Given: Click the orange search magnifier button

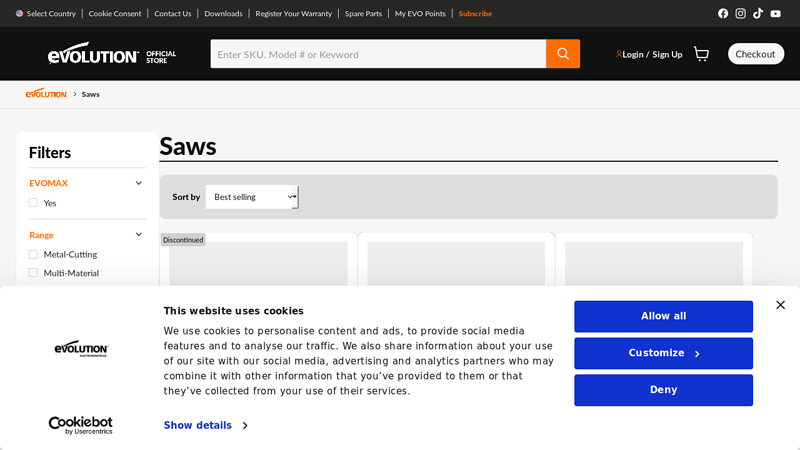Looking at the screenshot, I should click(563, 54).
